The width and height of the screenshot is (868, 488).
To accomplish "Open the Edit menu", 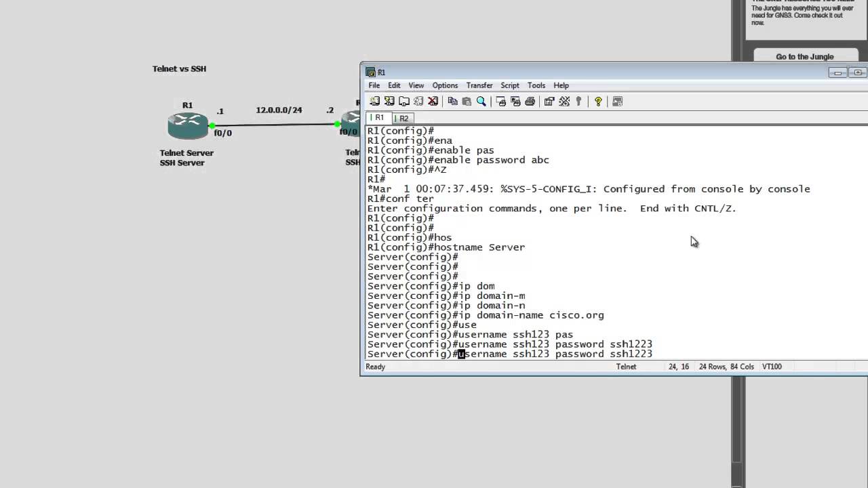I will click(394, 85).
